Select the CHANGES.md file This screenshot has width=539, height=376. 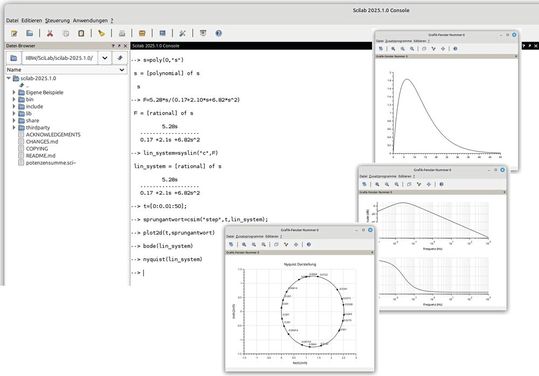click(42, 142)
